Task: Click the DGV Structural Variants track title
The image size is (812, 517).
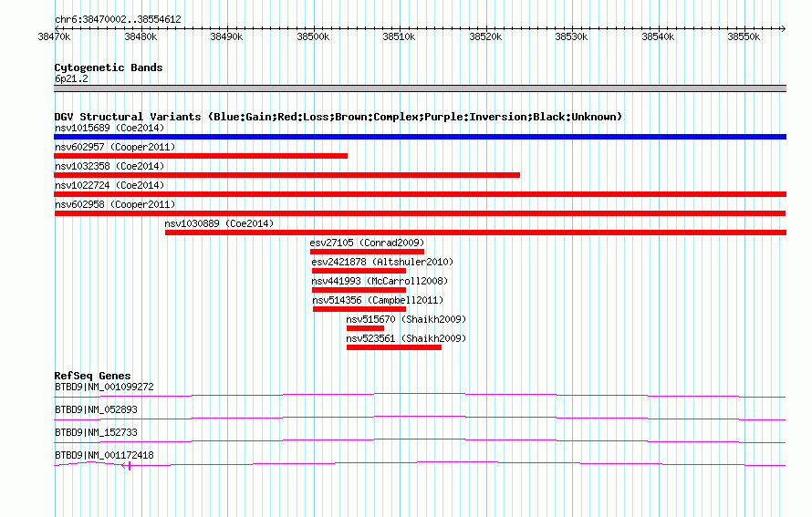Action: pos(338,117)
